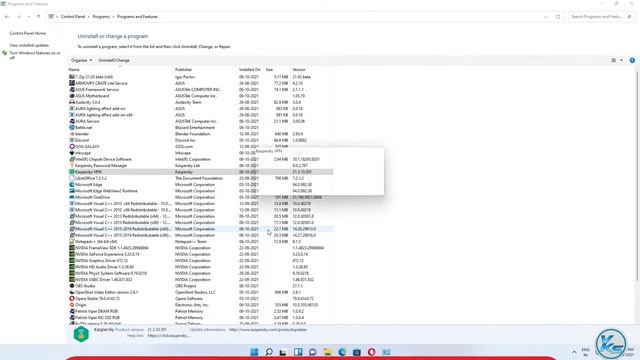Navigate to Programs breadcrumb
Screen dimensions: 640x360
101,17
